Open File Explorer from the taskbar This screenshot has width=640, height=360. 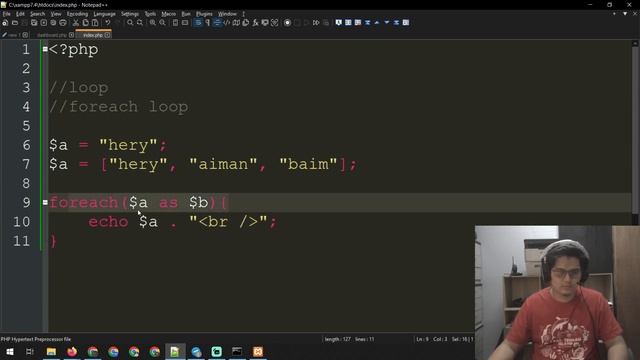(51, 351)
